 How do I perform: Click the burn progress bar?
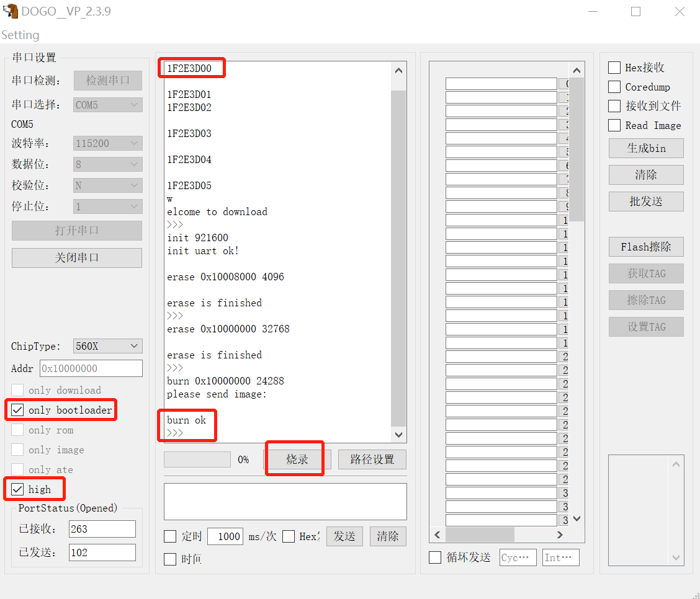point(197,459)
